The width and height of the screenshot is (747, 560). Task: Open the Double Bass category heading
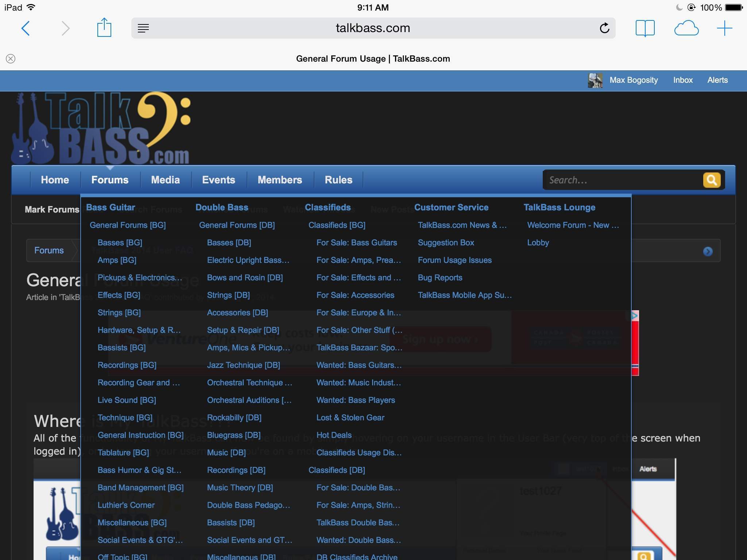coord(222,207)
